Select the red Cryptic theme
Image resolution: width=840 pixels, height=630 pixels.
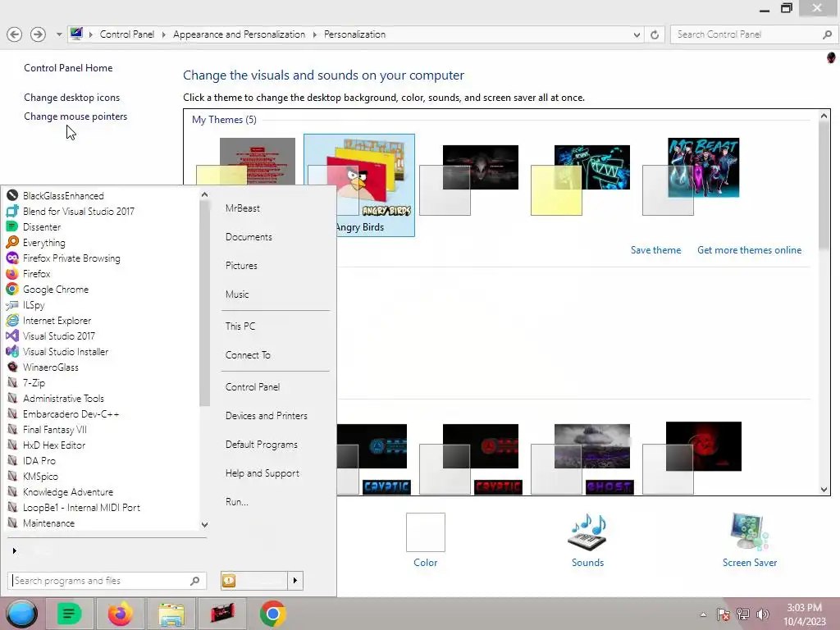pos(470,459)
